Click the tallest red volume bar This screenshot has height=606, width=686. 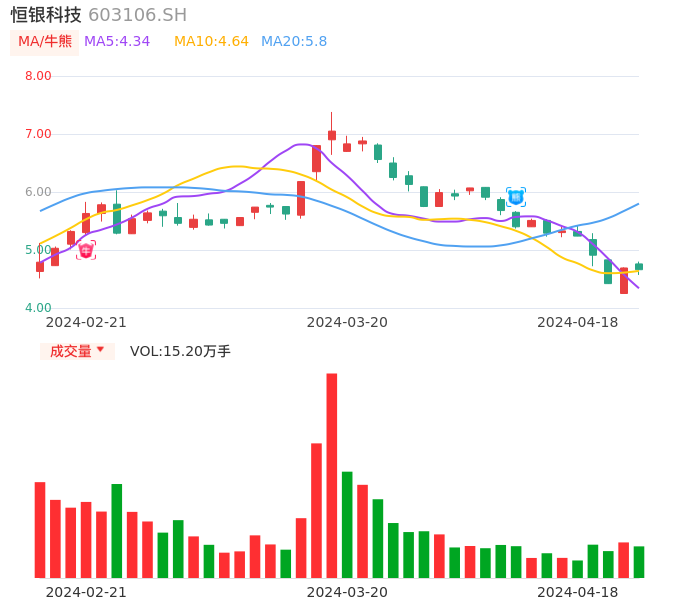click(332, 476)
